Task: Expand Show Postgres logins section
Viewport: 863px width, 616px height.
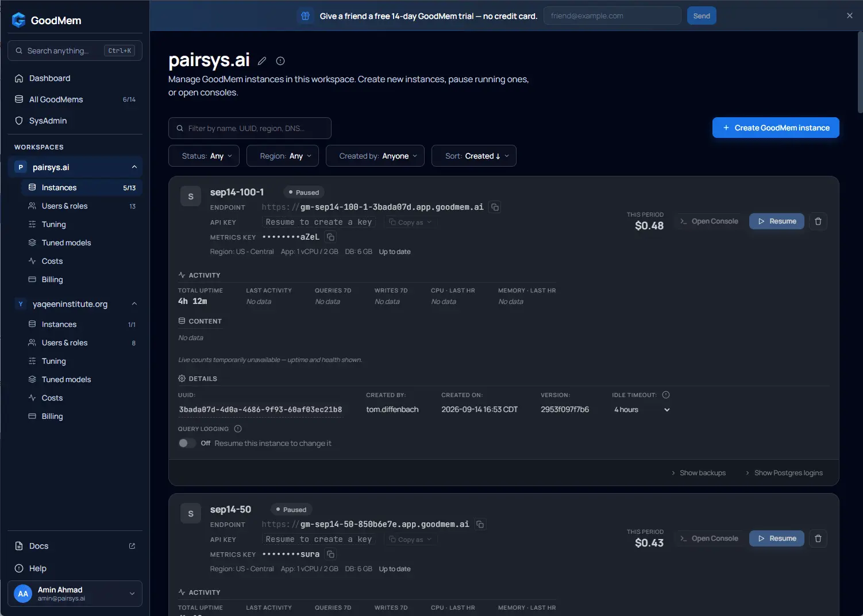Action: click(x=784, y=473)
